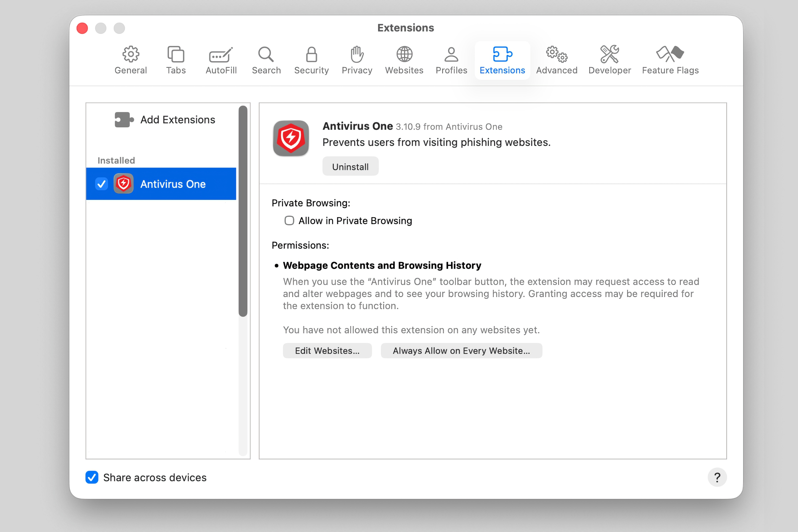Open the Feature Flags pane
798x532 pixels.
(670, 61)
